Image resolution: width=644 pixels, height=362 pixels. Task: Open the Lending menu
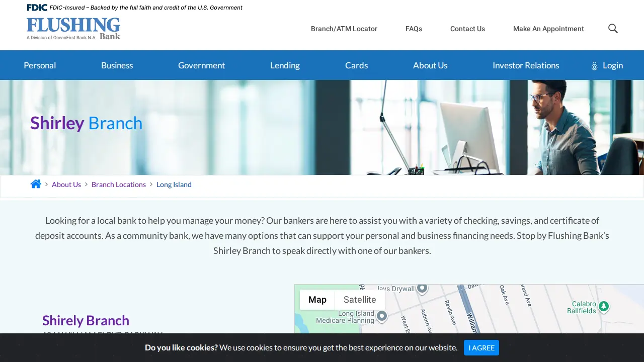(x=285, y=65)
